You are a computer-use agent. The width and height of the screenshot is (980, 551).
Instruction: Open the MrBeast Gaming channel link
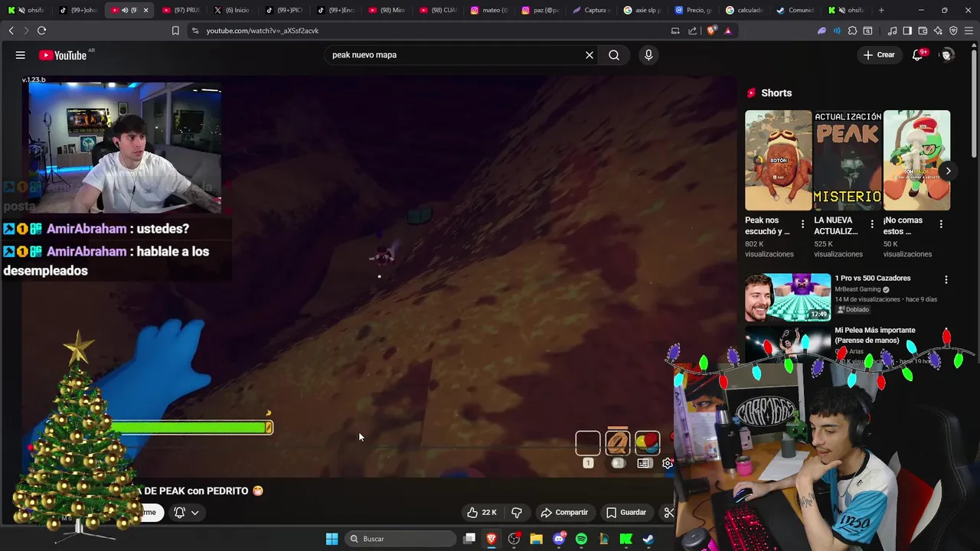click(858, 289)
